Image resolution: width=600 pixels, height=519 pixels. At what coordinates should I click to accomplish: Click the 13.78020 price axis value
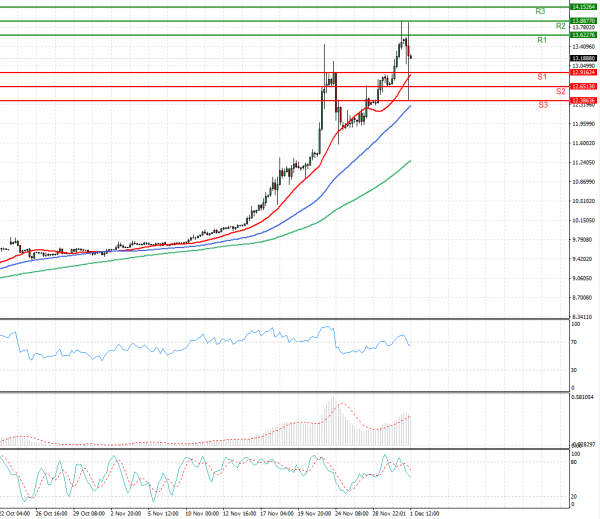(584, 27)
